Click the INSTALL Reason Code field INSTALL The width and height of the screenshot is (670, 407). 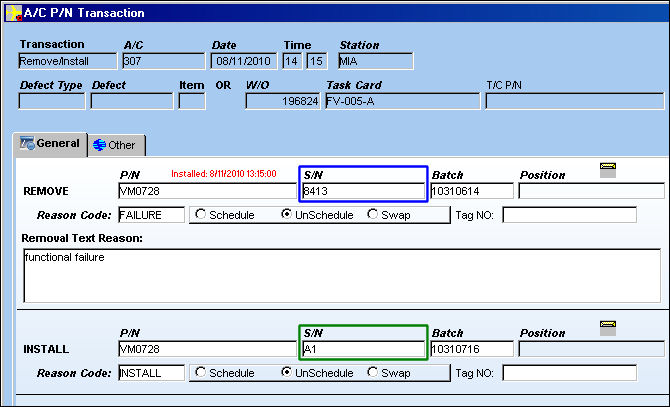pos(151,373)
